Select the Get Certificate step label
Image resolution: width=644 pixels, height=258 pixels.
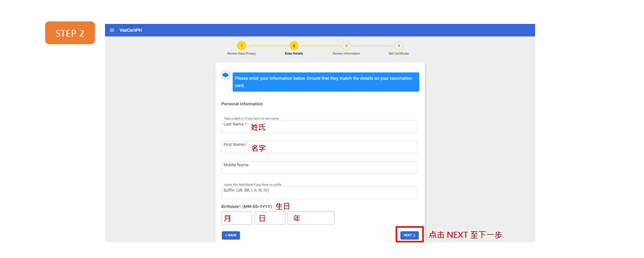coord(398,54)
